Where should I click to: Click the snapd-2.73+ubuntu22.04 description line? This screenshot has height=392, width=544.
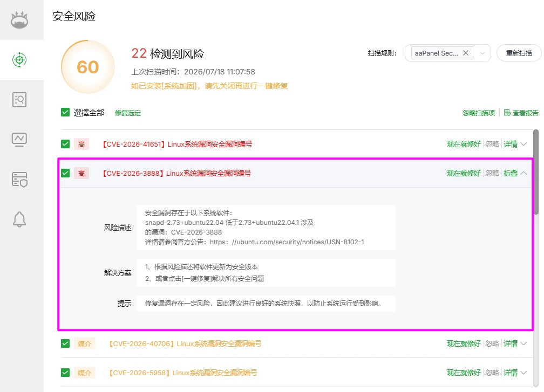tap(229, 223)
